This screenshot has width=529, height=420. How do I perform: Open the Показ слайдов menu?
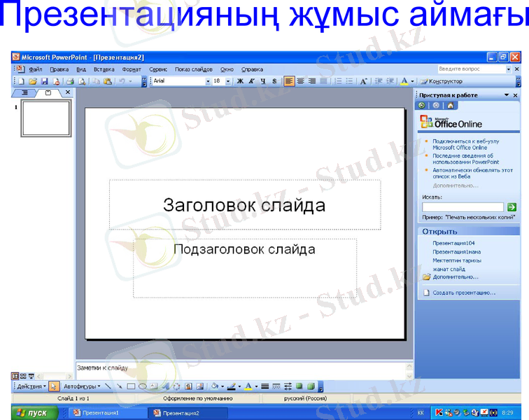pyautogui.click(x=194, y=69)
